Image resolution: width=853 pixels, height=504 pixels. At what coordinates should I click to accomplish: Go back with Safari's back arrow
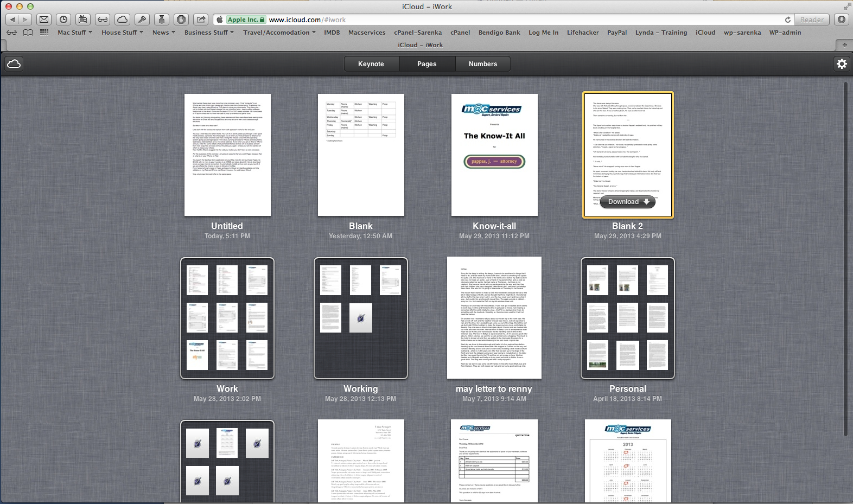point(12,20)
